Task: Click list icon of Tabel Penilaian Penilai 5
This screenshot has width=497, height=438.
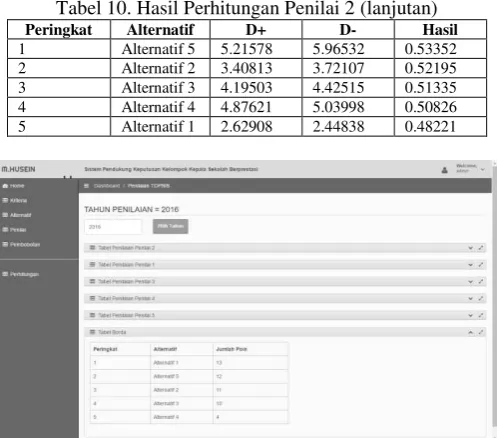Action: pos(92,315)
